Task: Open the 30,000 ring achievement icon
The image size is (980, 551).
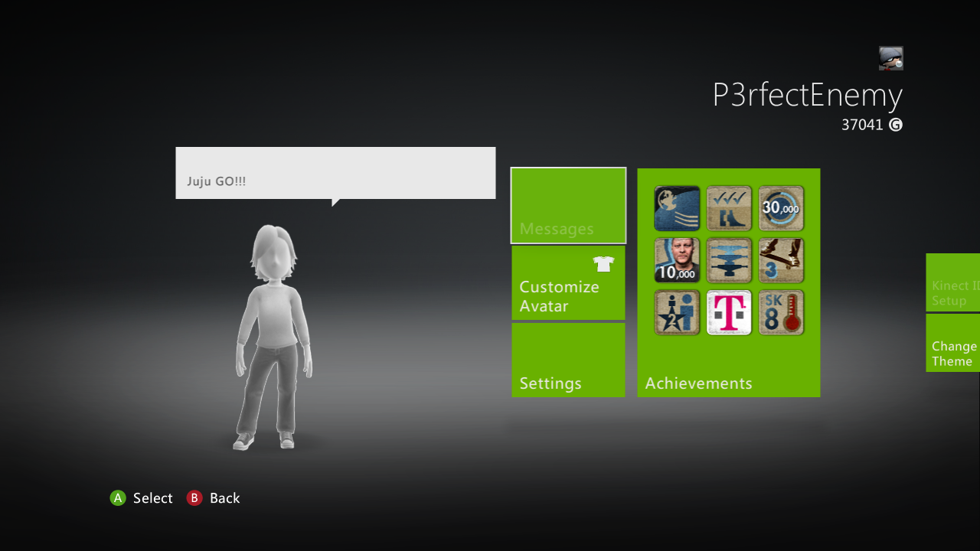Action: coord(781,208)
